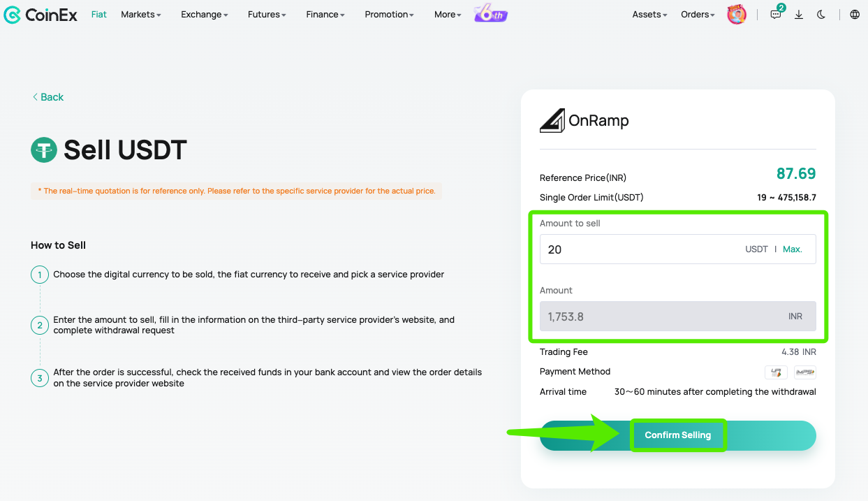Select IMPS as payment method

[x=804, y=372]
